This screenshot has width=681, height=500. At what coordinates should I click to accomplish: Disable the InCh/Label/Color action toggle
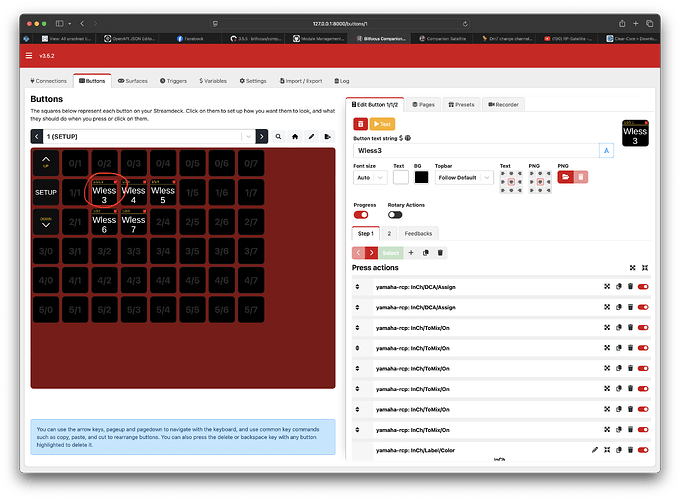(643, 450)
